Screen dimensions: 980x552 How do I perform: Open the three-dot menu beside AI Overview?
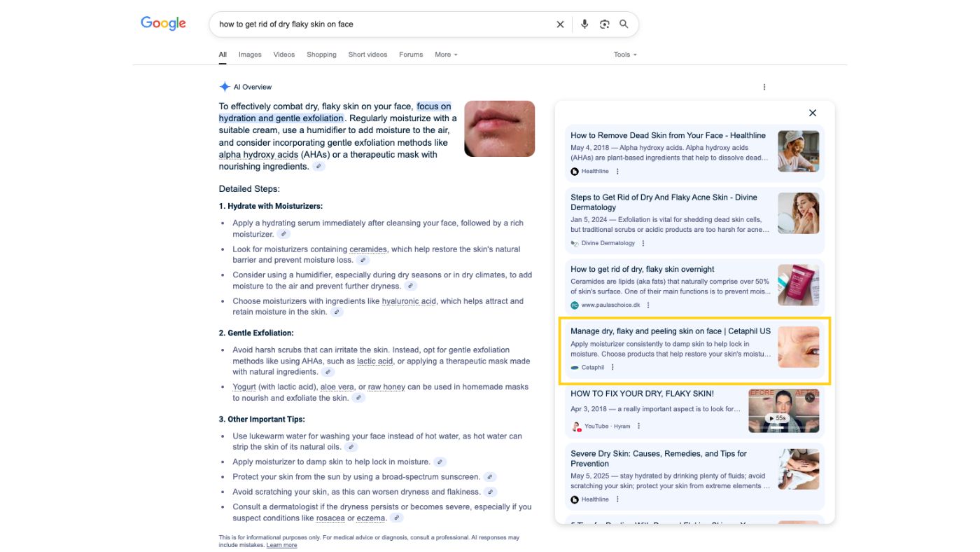pyautogui.click(x=764, y=86)
